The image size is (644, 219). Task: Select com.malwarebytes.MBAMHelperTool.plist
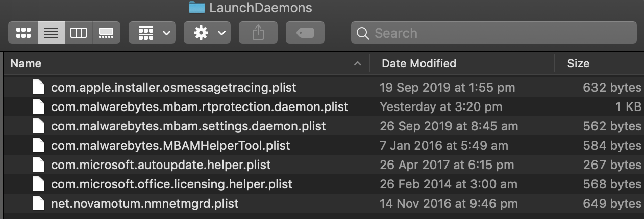pyautogui.click(x=170, y=146)
